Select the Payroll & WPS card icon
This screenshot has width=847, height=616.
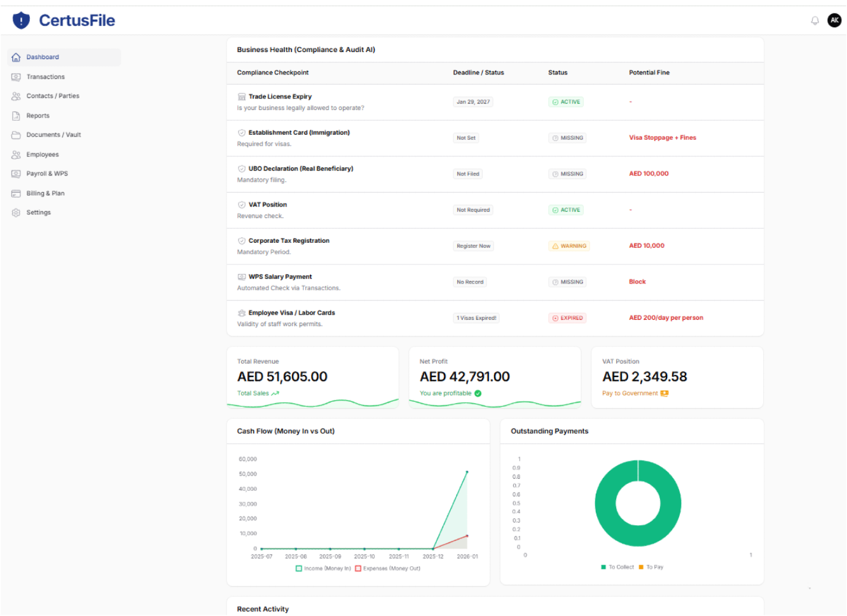(x=15, y=174)
